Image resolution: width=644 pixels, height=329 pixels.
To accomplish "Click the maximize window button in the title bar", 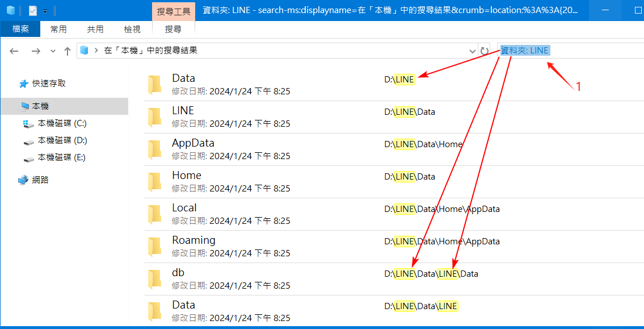I will [x=637, y=10].
